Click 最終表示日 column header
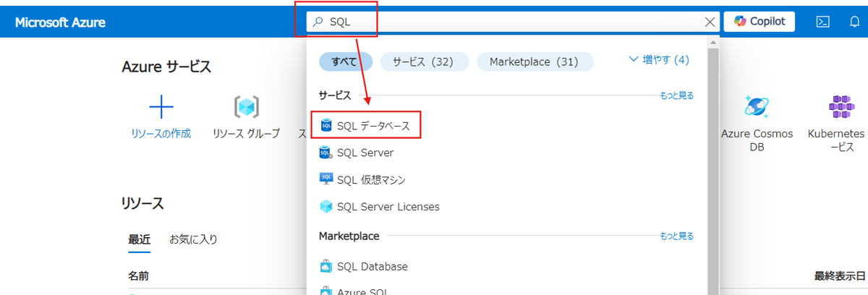868x295 pixels. 840,276
